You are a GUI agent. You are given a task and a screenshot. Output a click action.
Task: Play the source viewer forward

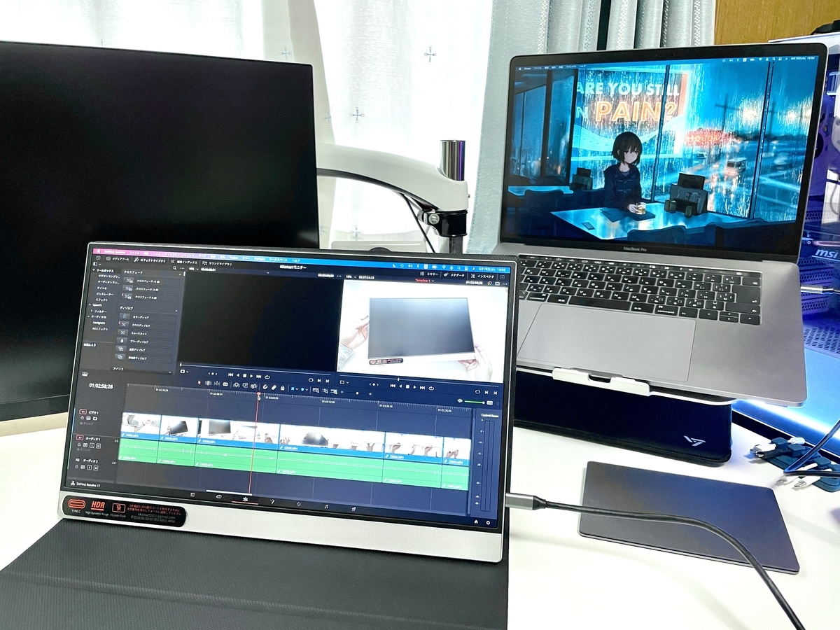tap(253, 375)
